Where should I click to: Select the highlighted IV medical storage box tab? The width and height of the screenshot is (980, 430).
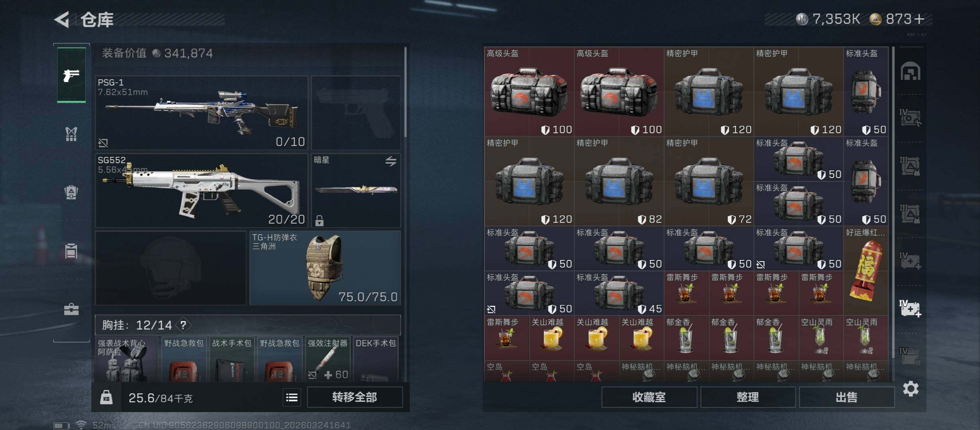[x=910, y=309]
